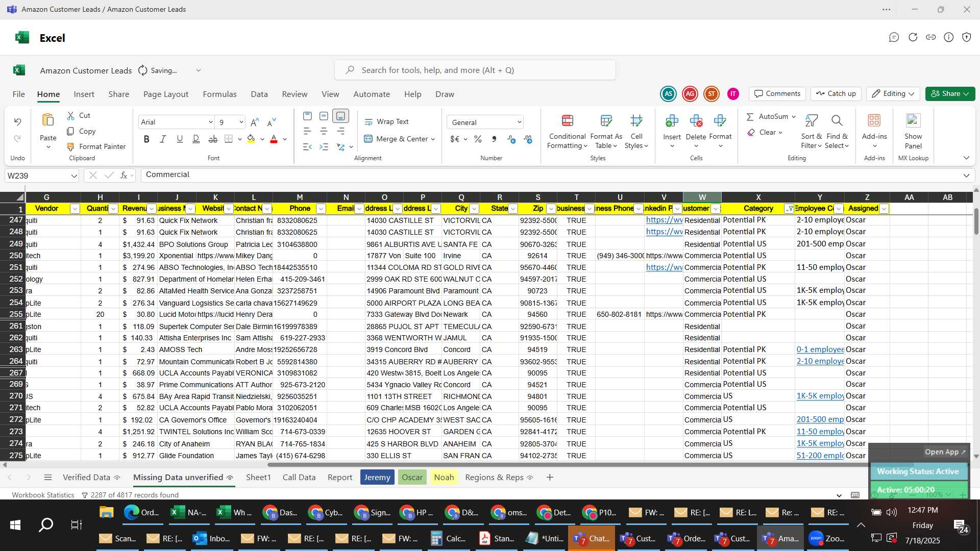Decrease font size icon
Screen dimensions: 980x551
[x=272, y=122]
